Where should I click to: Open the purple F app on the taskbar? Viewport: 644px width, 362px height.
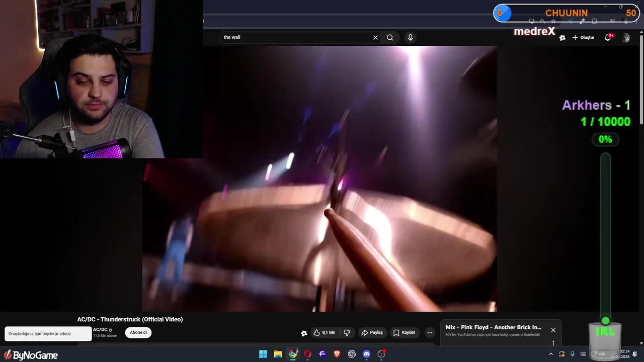[x=323, y=354]
